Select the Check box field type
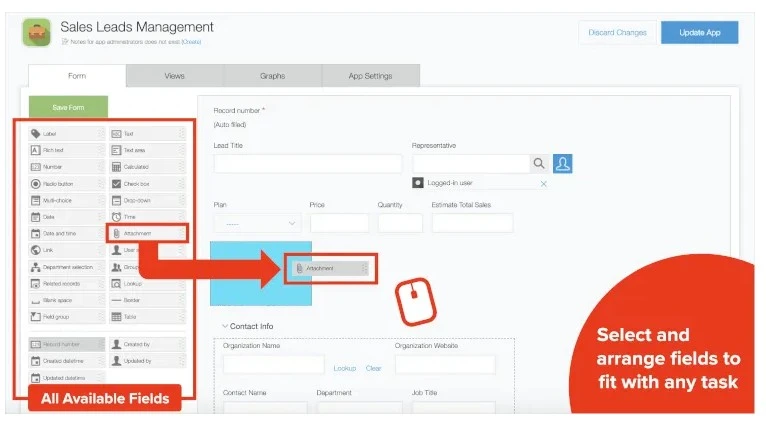Viewport: 766px width, 421px height. [148, 184]
